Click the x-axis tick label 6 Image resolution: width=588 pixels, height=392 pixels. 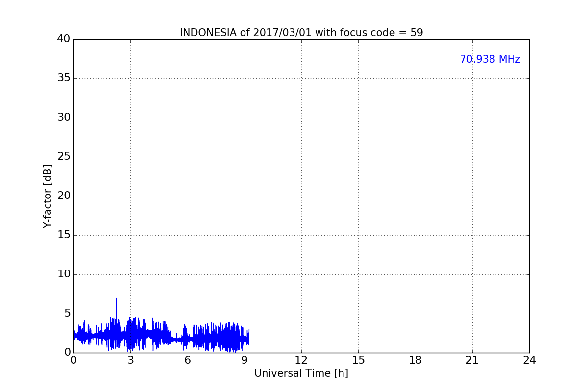(x=187, y=360)
